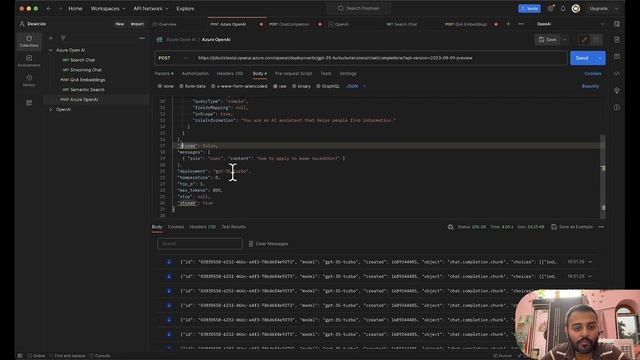The image size is (640, 360).
Task: Click the Import button
Action: pos(137,24)
